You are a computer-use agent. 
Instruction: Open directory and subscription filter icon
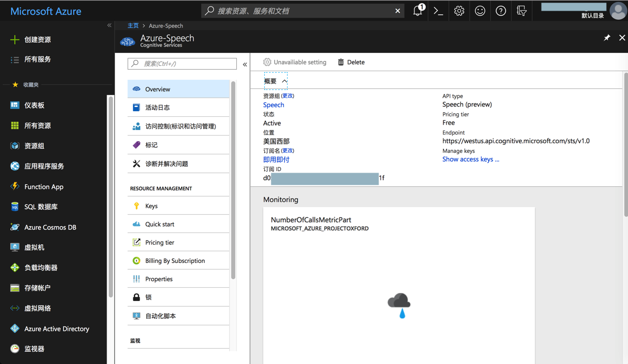point(521,11)
